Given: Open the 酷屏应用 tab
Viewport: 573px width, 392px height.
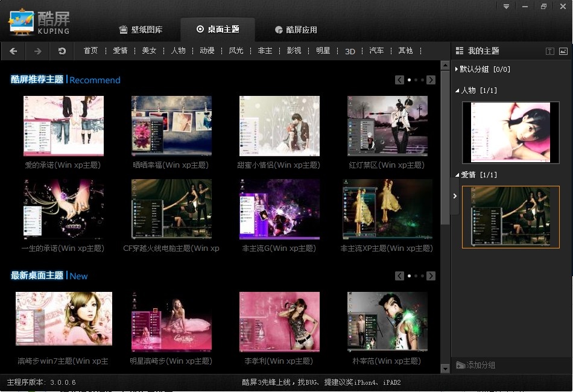Looking at the screenshot, I should coord(296,30).
